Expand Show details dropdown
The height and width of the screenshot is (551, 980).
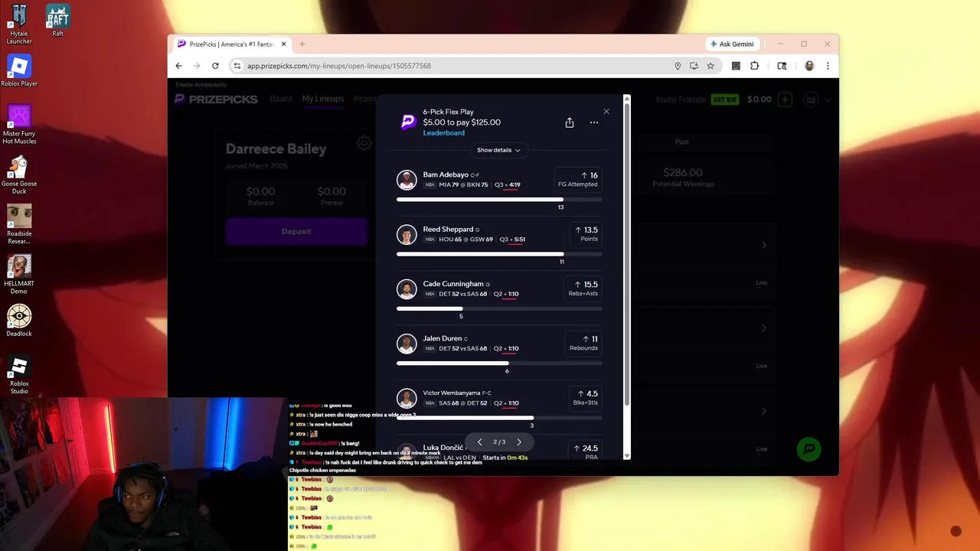498,150
